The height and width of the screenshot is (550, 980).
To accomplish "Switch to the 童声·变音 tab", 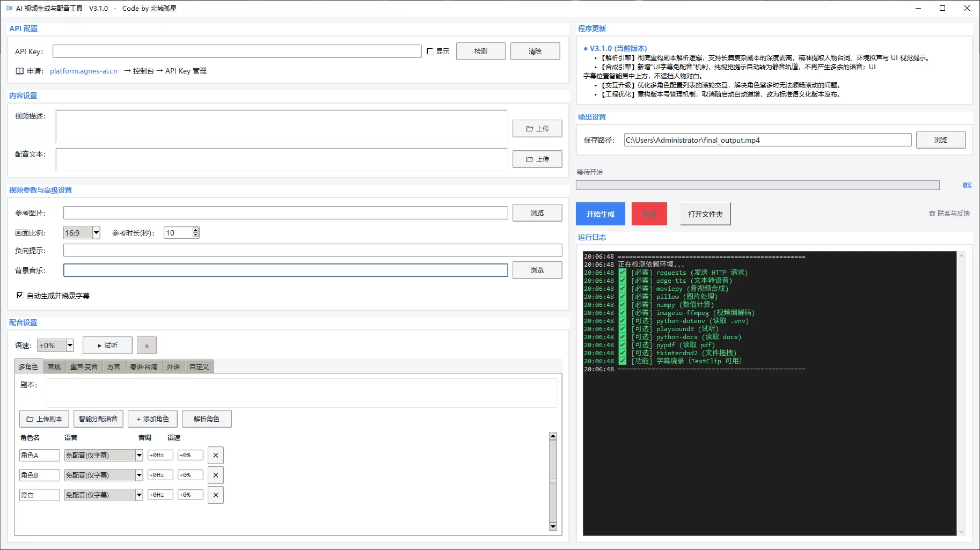I will tap(84, 367).
